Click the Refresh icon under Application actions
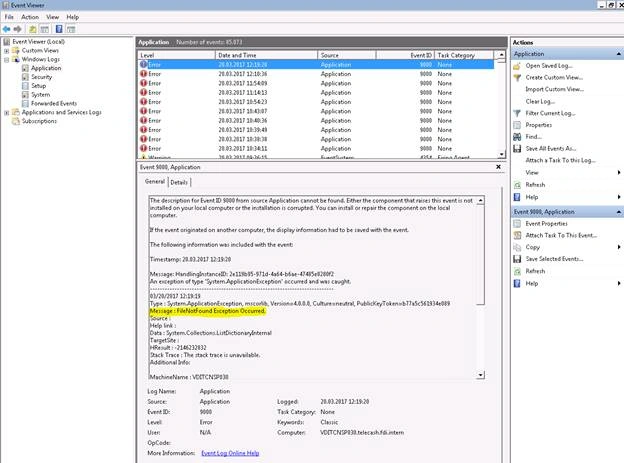Viewport: 624px width, 463px height. [517, 185]
